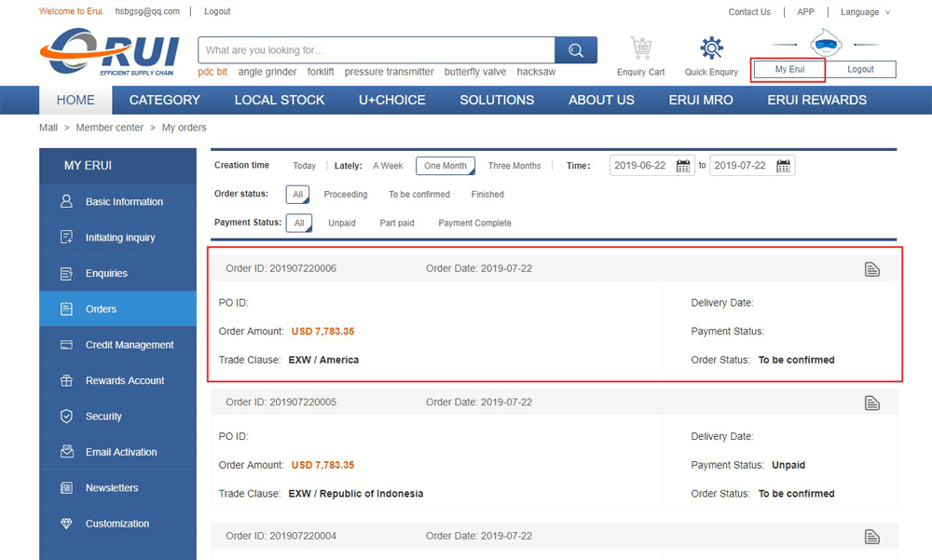Click angle grinder suggested search
This screenshot has width=932, height=560.
[x=267, y=72]
